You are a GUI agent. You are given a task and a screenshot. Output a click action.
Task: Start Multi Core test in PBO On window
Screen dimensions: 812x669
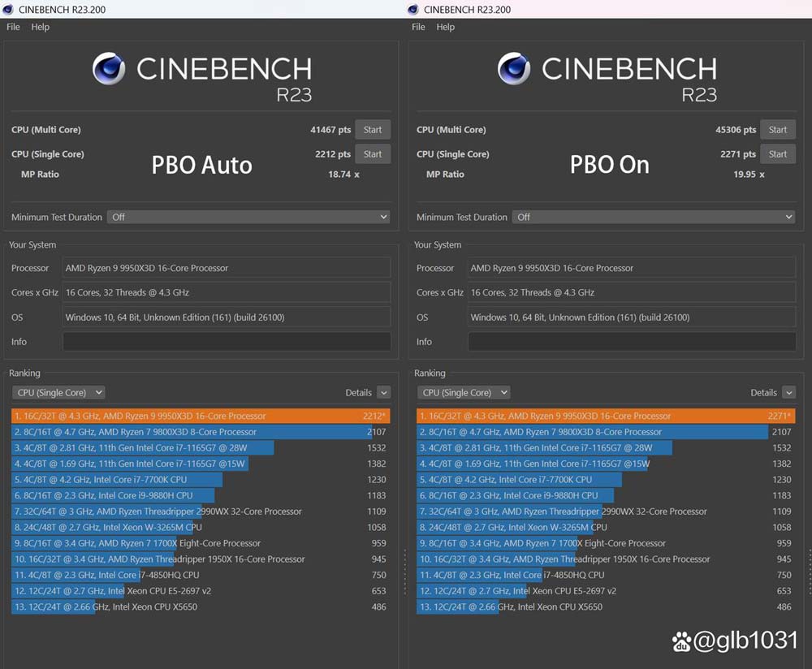[x=778, y=129]
